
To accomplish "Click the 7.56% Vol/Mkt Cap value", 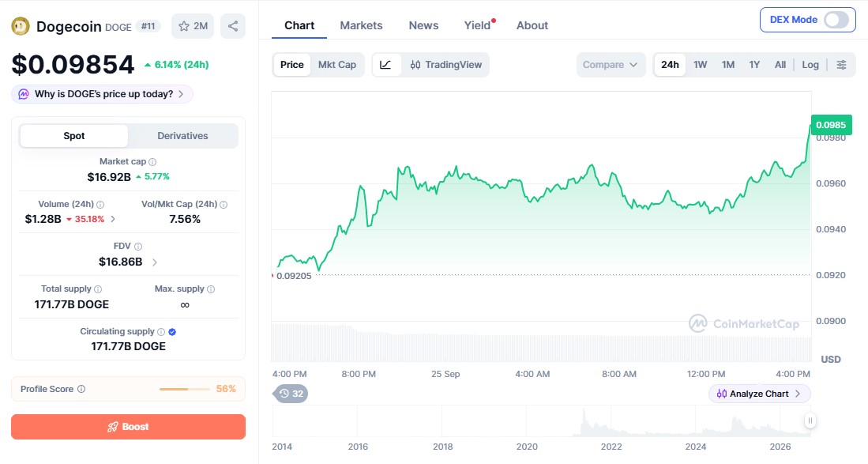I will point(185,219).
